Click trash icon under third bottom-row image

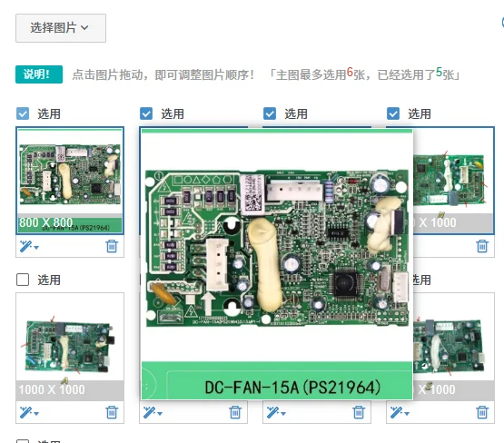359,412
